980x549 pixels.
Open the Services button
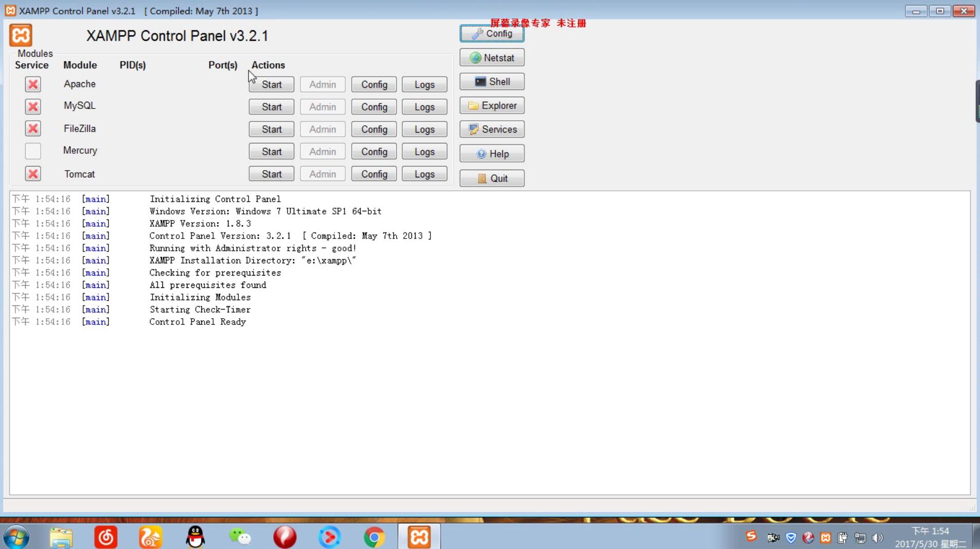[492, 129]
